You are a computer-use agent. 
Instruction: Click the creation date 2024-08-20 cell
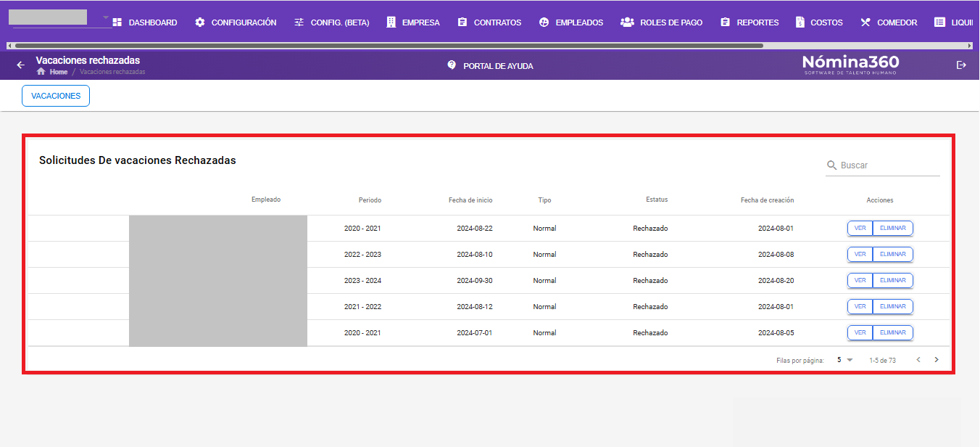(x=776, y=280)
